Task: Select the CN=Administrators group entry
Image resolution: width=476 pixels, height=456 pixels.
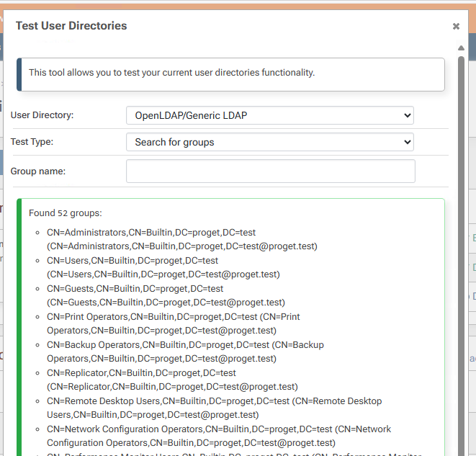Action: pos(151,239)
